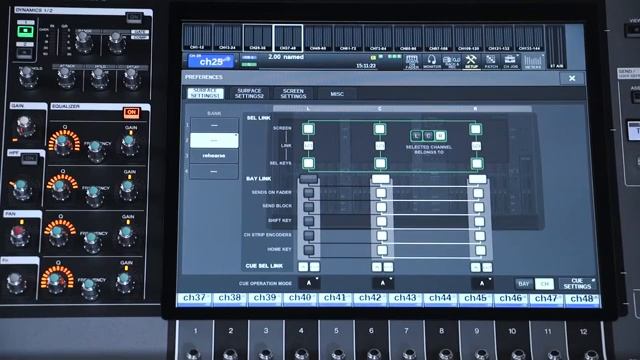The width and height of the screenshot is (640, 360).
Task: Toggle SEL KEYS for bay L
Action: point(309,163)
